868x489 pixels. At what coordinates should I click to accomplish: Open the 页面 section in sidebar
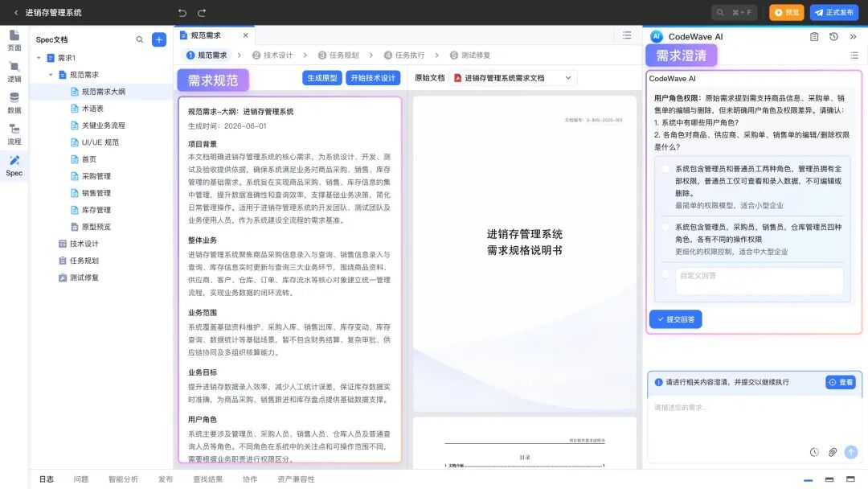click(x=14, y=40)
